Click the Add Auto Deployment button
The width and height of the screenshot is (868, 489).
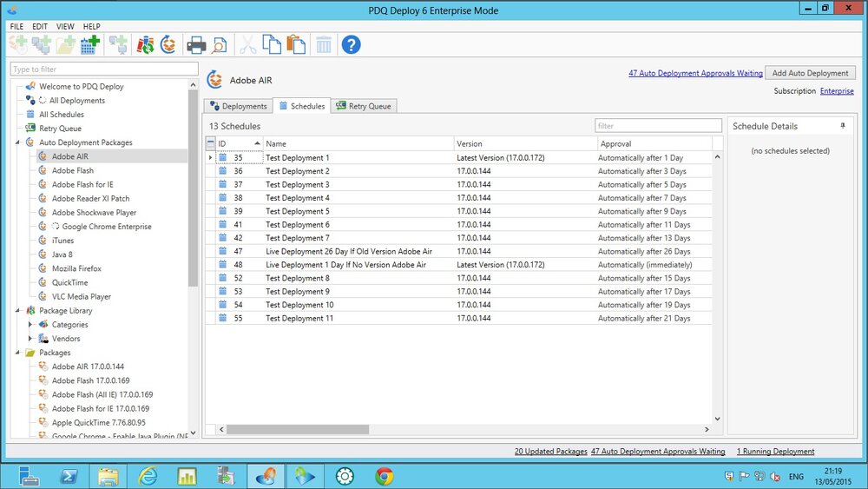pyautogui.click(x=810, y=73)
